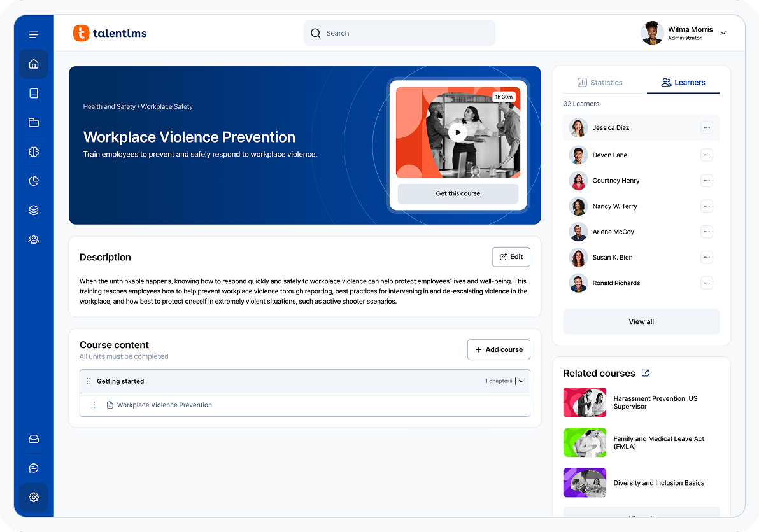The height and width of the screenshot is (532, 759).
Task: Click the chat messages icon in sidebar
Action: 34,468
